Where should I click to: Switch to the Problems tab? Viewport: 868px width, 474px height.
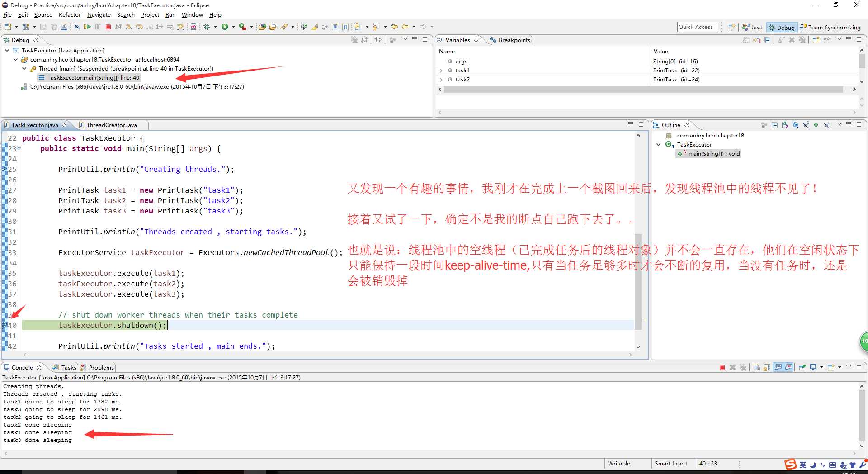tap(97, 368)
